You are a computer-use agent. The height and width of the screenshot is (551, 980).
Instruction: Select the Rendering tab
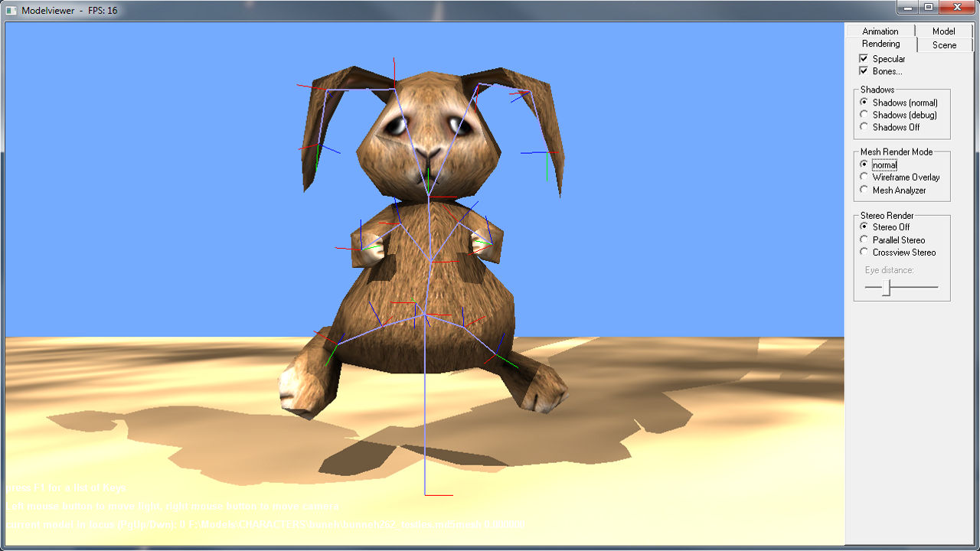[880, 44]
